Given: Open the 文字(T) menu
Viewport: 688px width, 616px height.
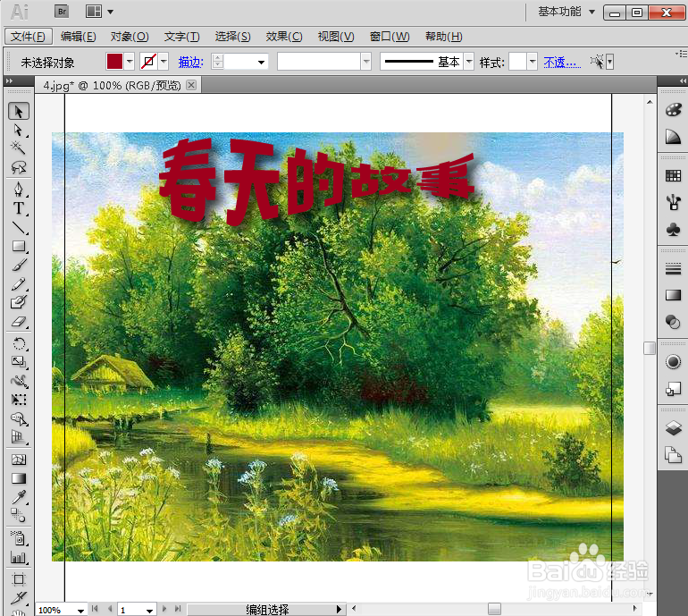Looking at the screenshot, I should 181,37.
